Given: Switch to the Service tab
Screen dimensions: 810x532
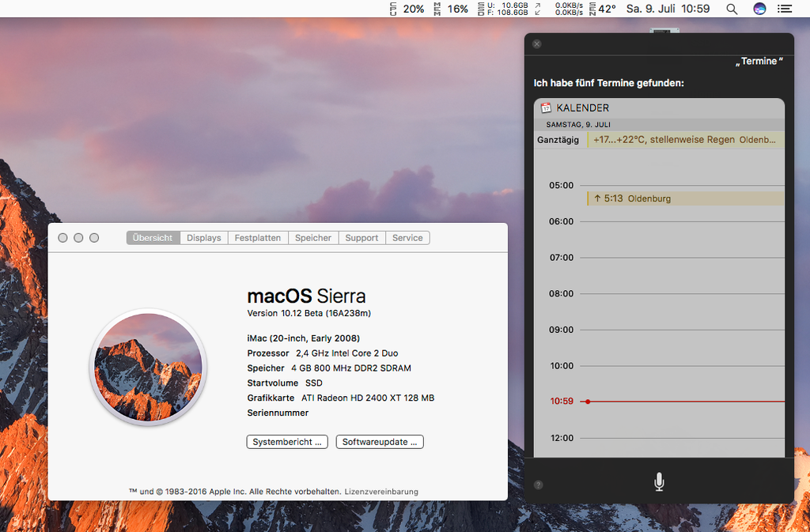Looking at the screenshot, I should [407, 238].
